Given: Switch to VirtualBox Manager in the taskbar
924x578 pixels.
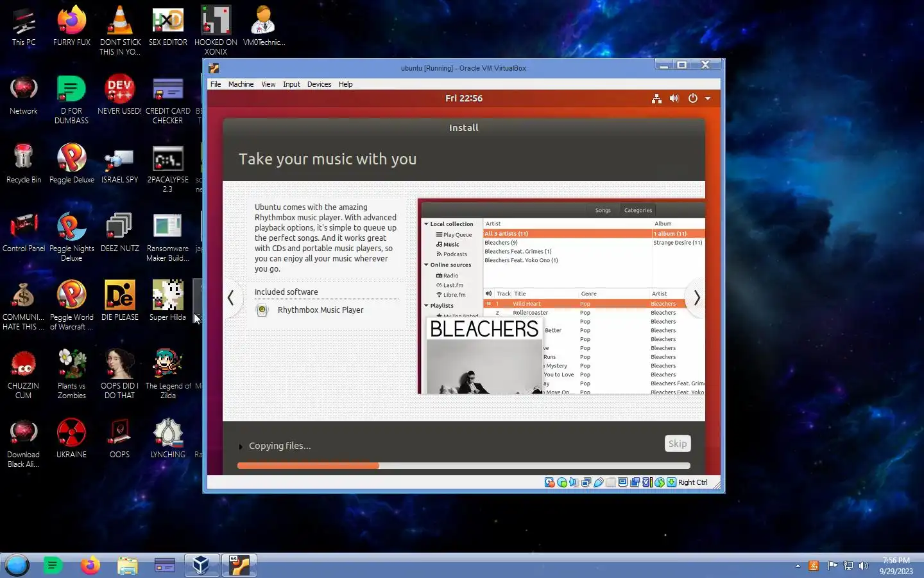Looking at the screenshot, I should point(202,565).
